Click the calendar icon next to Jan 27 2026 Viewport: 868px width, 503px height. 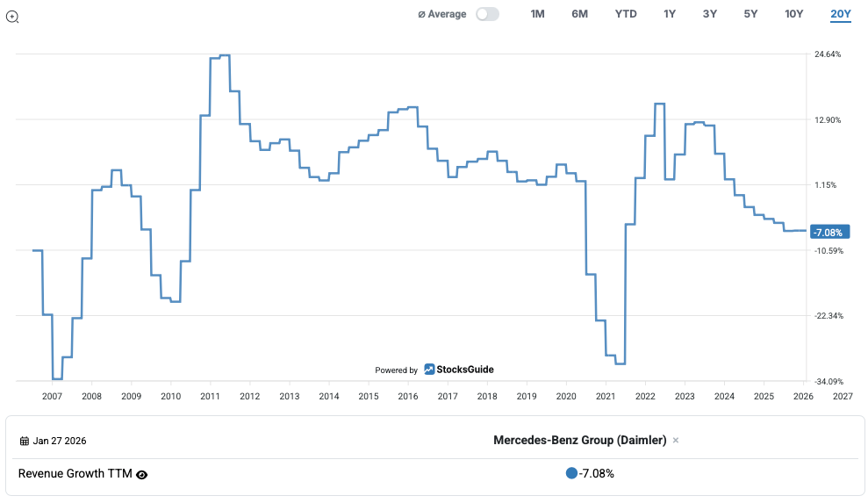[x=24, y=441]
